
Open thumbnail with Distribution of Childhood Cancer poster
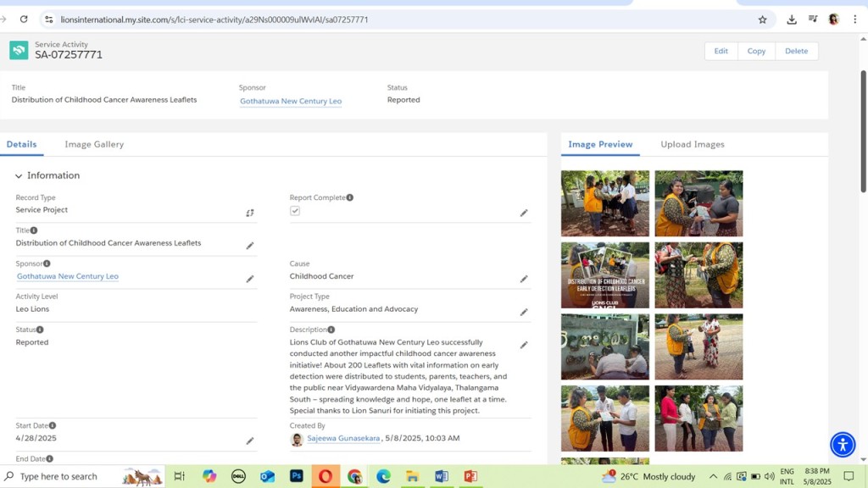click(605, 275)
